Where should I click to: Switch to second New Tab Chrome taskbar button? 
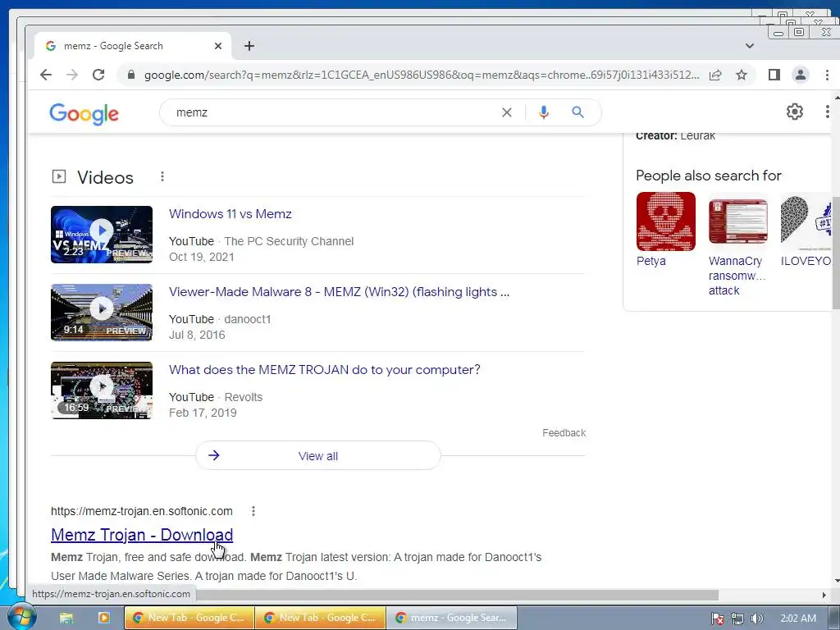321,618
